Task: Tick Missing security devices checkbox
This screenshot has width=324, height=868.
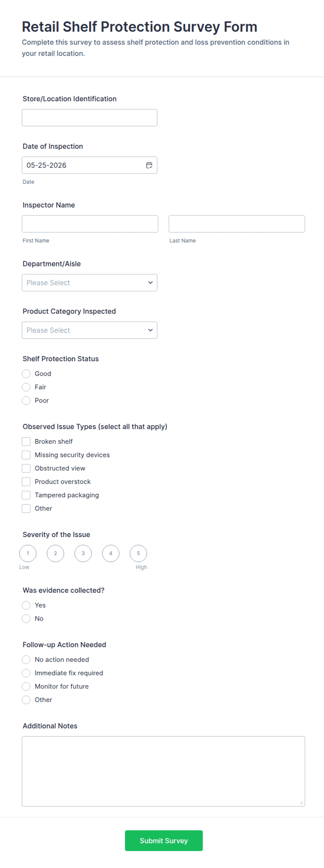Action: tap(26, 455)
